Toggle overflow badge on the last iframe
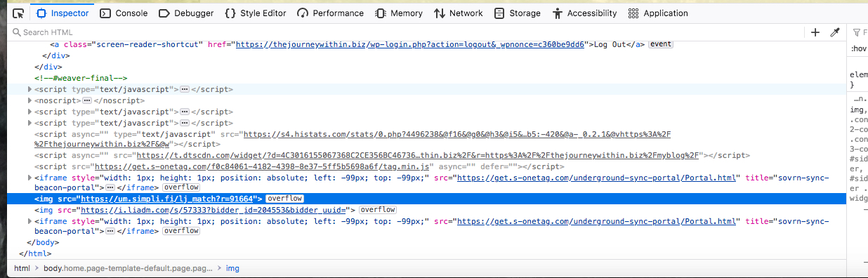The width and height of the screenshot is (868, 278). pos(180,231)
